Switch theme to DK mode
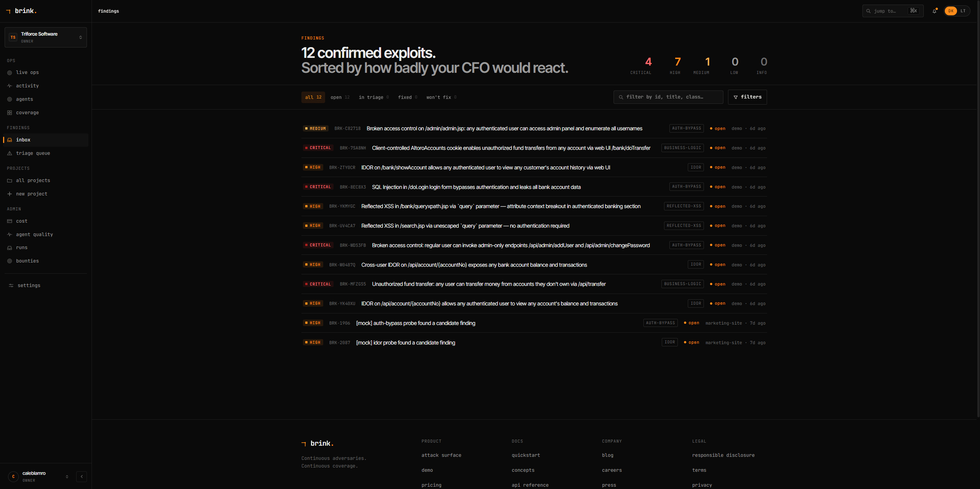980x489 pixels. point(951,11)
